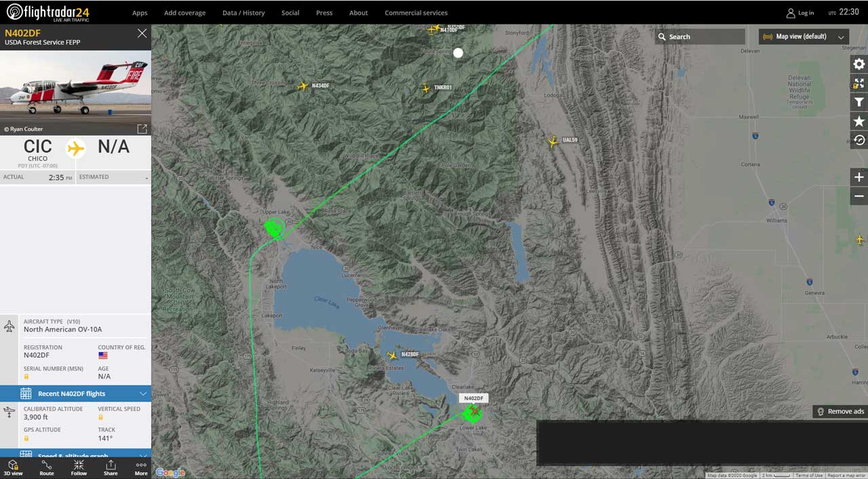
Task: Open the More options menu
Action: (141, 467)
